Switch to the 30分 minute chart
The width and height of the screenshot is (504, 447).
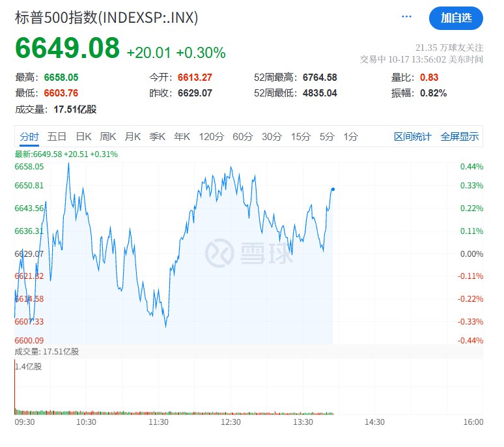(272, 136)
